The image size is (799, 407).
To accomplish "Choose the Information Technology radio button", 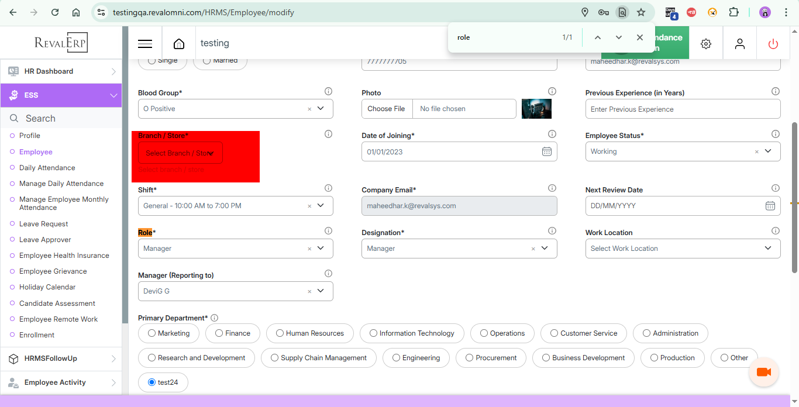I will tap(373, 334).
